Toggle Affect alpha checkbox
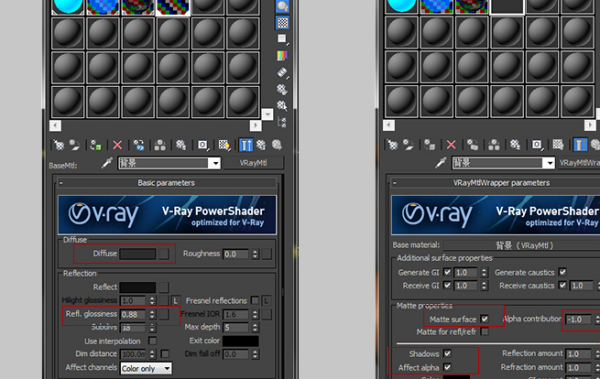 click(x=447, y=367)
